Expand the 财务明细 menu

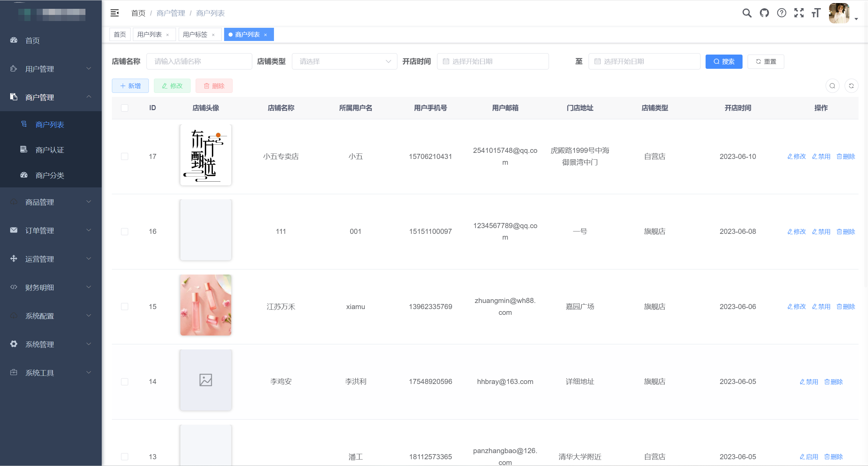[51, 287]
